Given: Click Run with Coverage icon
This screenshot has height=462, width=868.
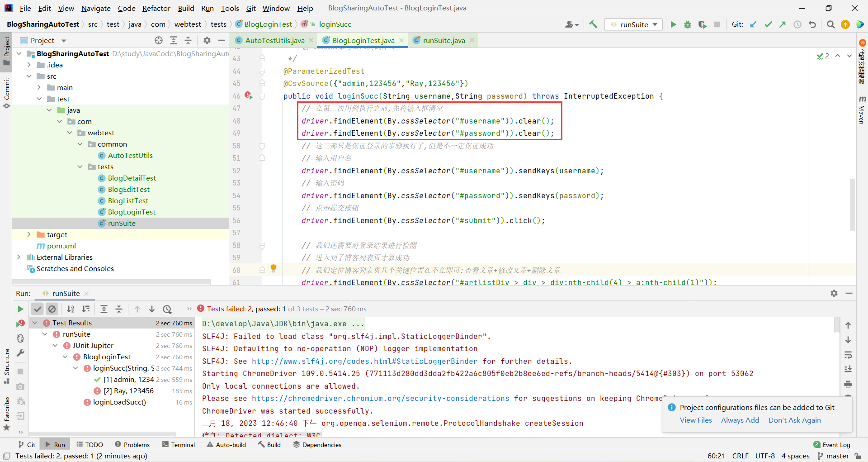Looking at the screenshot, I should click(702, 24).
